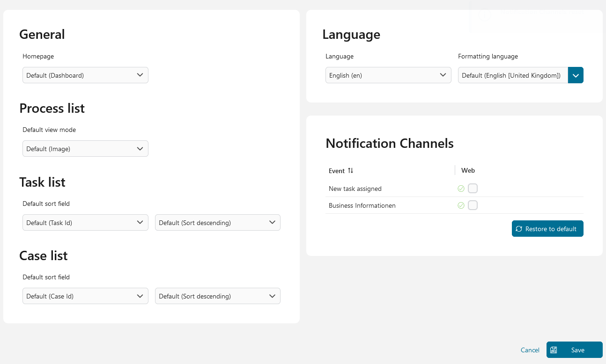
Task: Click the Formatting language input field
Action: [x=513, y=75]
